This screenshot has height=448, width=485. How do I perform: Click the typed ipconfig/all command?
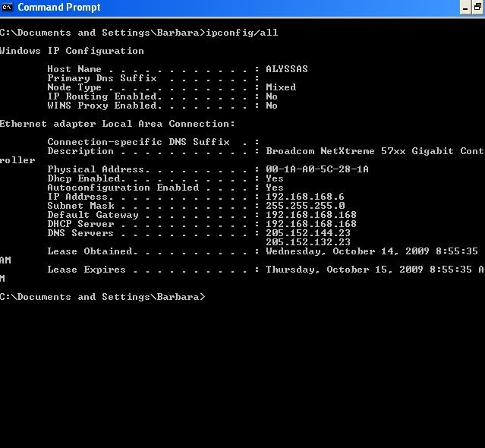coord(242,33)
